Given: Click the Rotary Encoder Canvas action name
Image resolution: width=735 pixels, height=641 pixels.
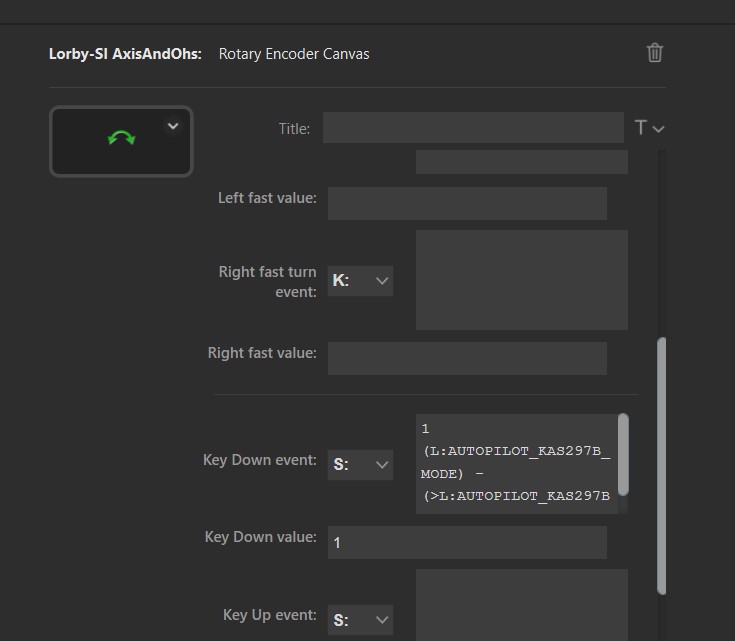Looking at the screenshot, I should (294, 54).
